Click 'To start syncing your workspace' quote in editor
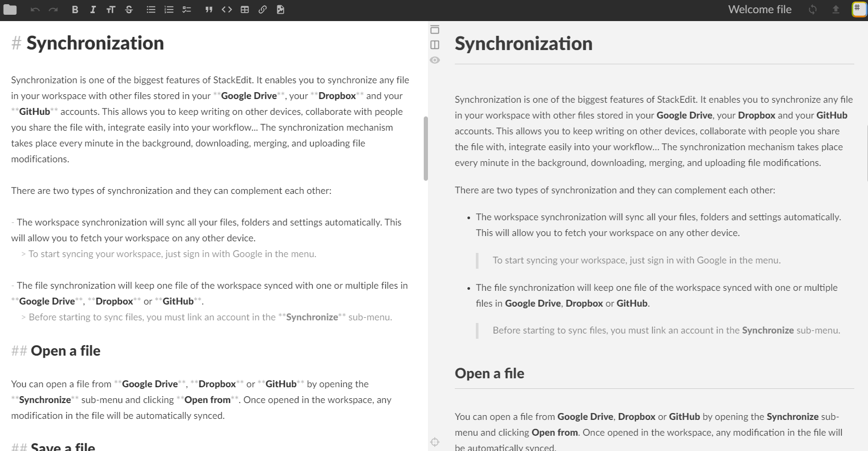Viewport: 868px width, 451px height. point(169,254)
